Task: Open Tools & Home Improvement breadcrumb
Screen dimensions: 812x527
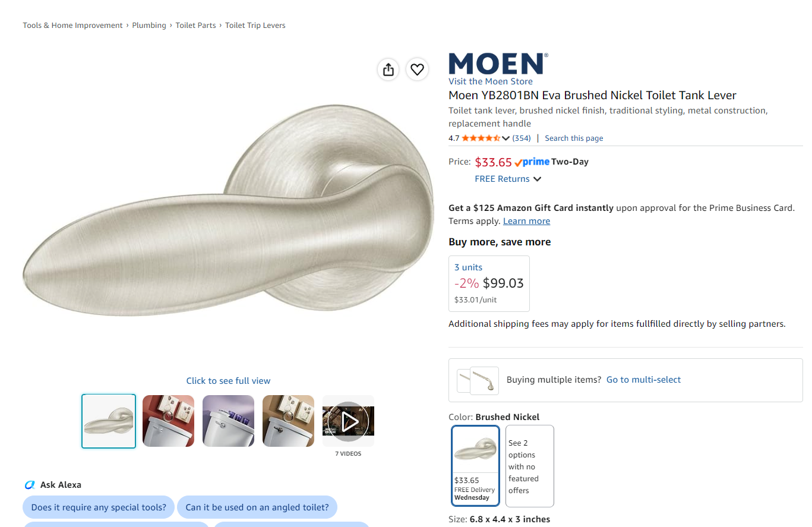Action: (72, 26)
